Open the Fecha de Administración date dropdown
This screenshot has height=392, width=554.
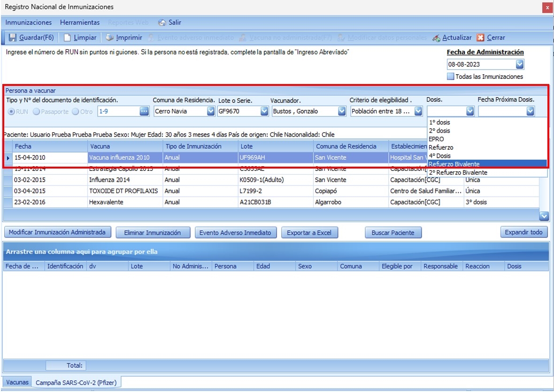pyautogui.click(x=519, y=64)
